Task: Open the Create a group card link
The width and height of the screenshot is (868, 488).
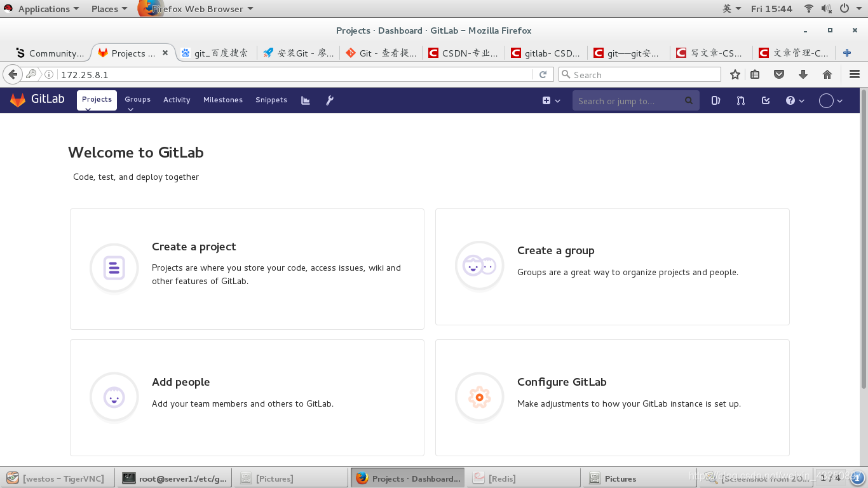Action: (x=613, y=267)
